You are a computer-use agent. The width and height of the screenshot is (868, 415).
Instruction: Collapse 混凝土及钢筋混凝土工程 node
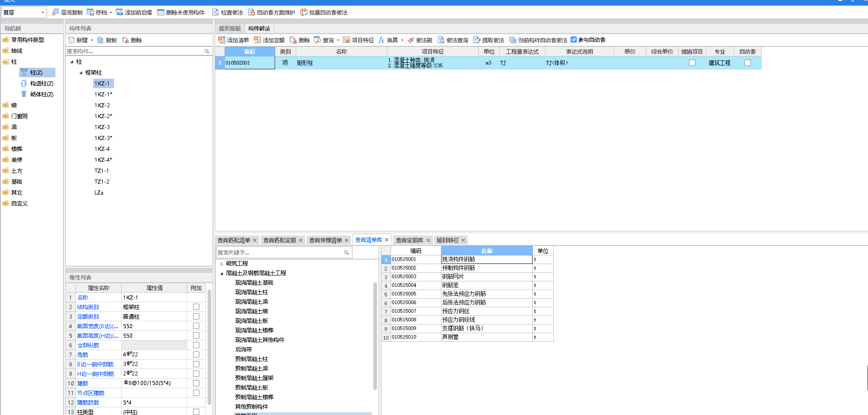point(222,274)
